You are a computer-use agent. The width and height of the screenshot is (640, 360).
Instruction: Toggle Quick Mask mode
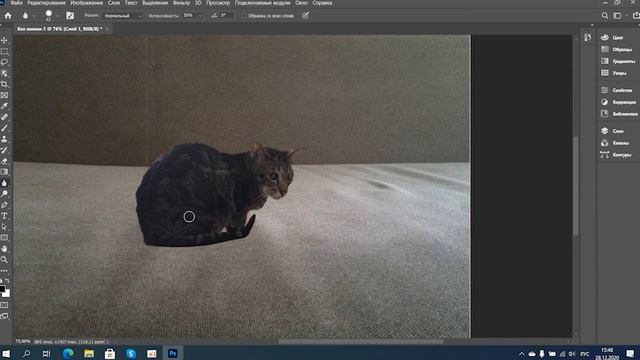click(4, 305)
